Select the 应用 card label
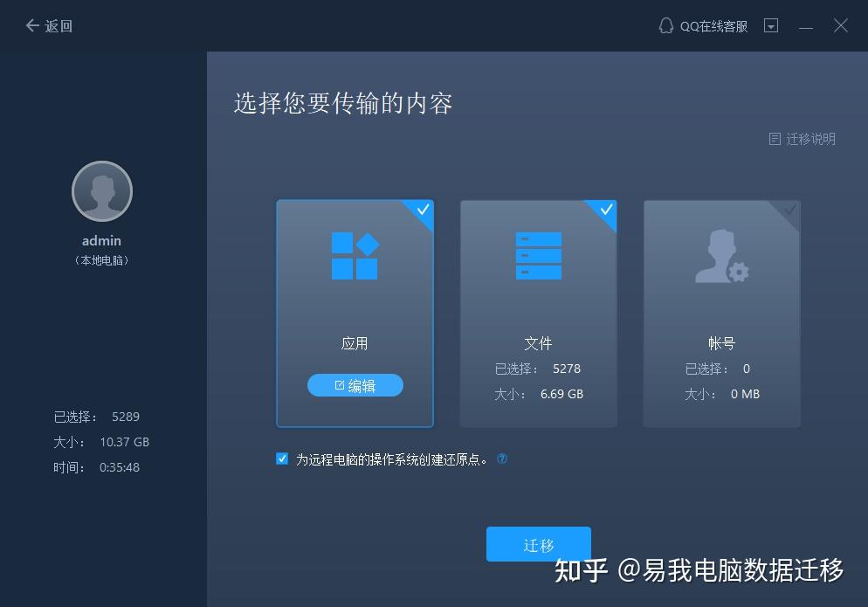 pyautogui.click(x=355, y=344)
